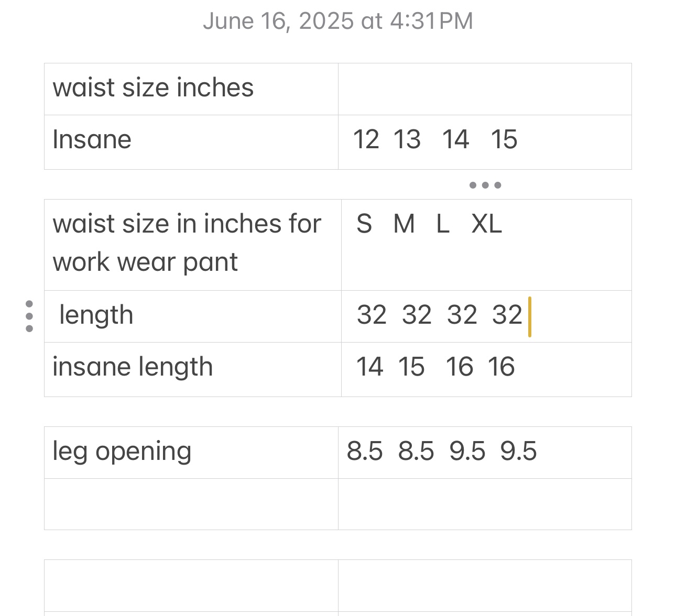Select the 'insane length' cell
Image resolution: width=676 pixels, height=616 pixels.
[193, 369]
